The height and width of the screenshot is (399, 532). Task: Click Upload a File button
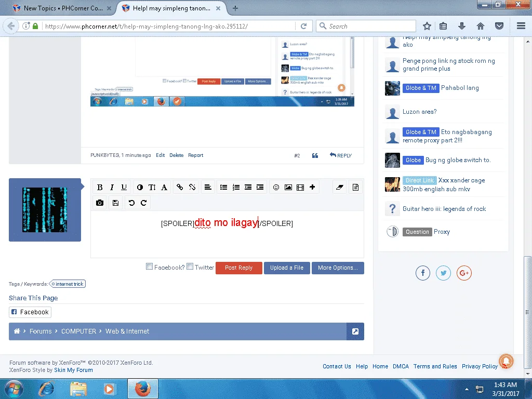coord(287,268)
